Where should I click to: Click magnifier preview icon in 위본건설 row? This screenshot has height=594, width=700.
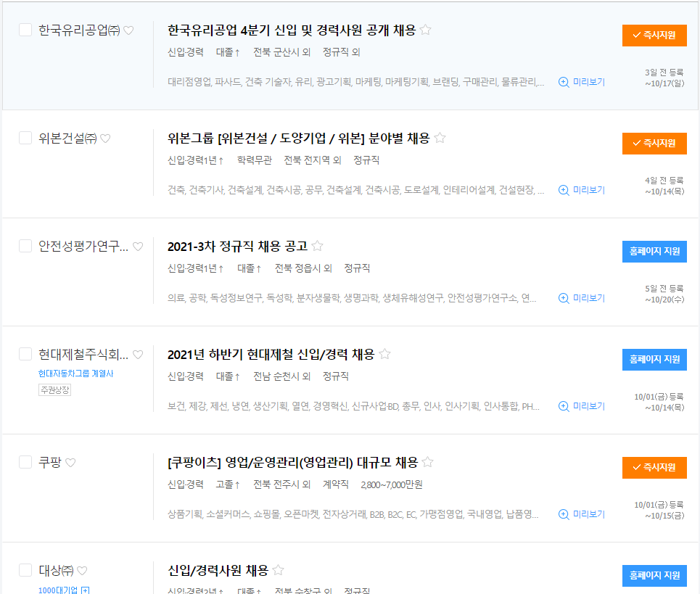pyautogui.click(x=564, y=190)
